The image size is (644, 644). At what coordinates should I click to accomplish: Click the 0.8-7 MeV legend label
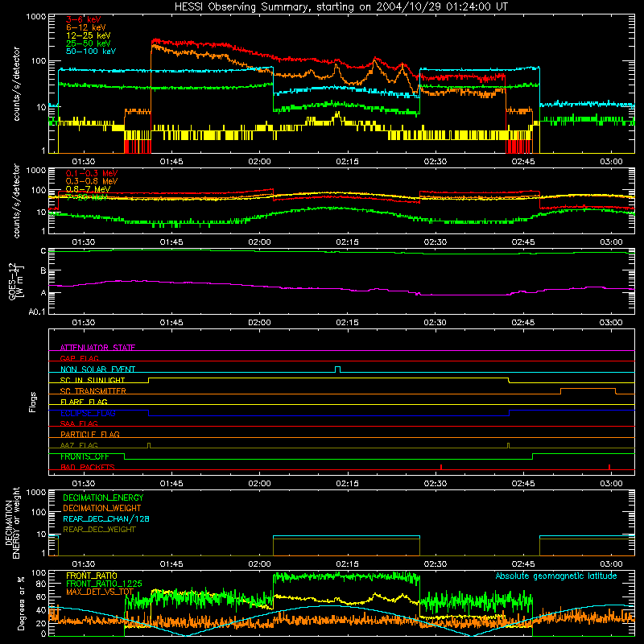(88, 189)
